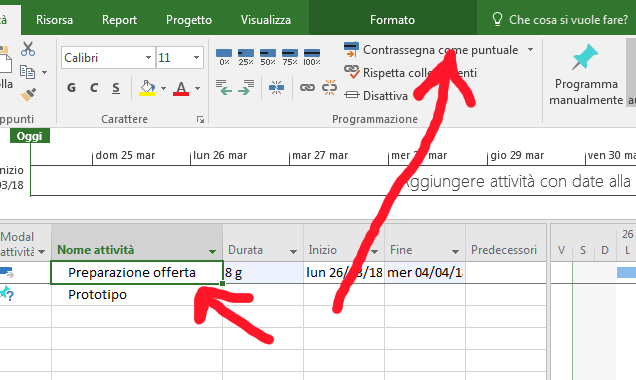This screenshot has width=636, height=380.
Task: Apply red font color
Action: pyautogui.click(x=181, y=88)
